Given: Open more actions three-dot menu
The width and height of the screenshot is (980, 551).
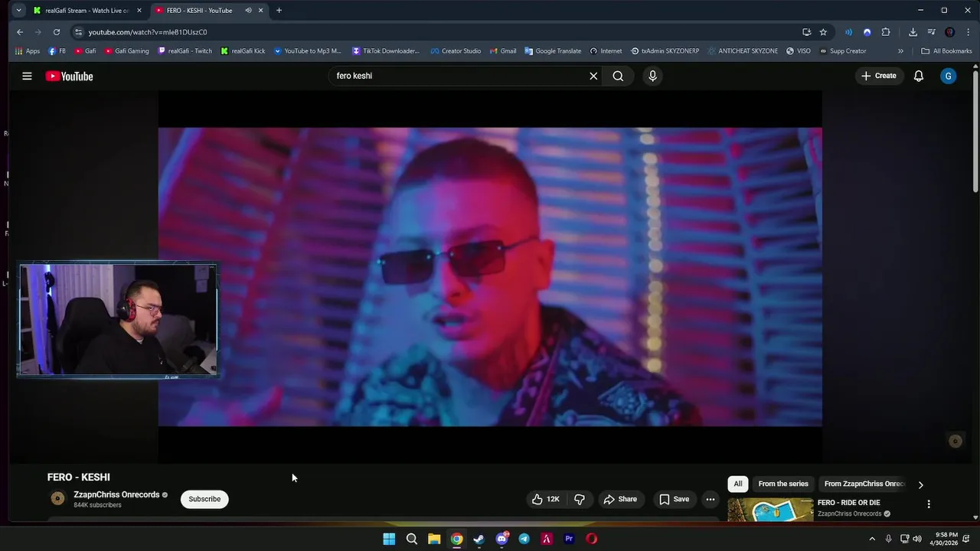Looking at the screenshot, I should click(710, 499).
